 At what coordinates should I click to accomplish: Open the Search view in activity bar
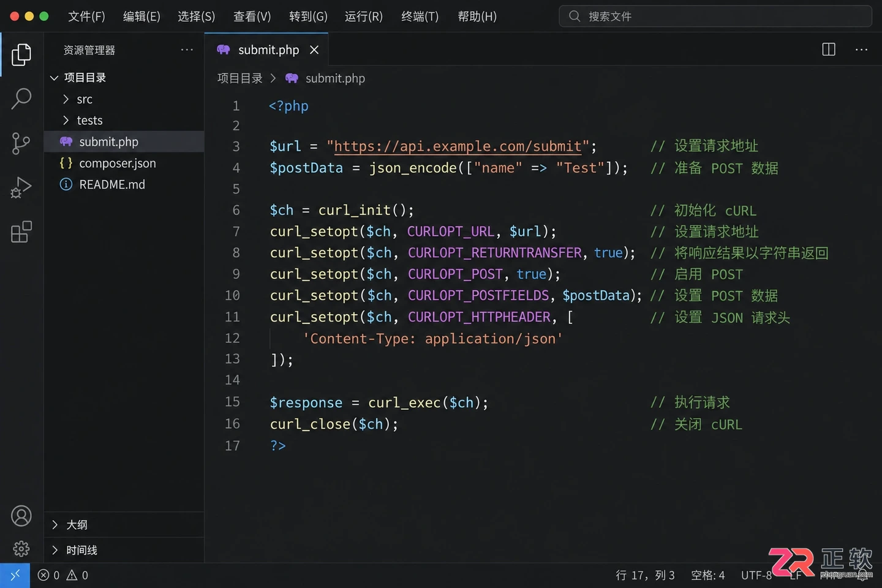[21, 99]
